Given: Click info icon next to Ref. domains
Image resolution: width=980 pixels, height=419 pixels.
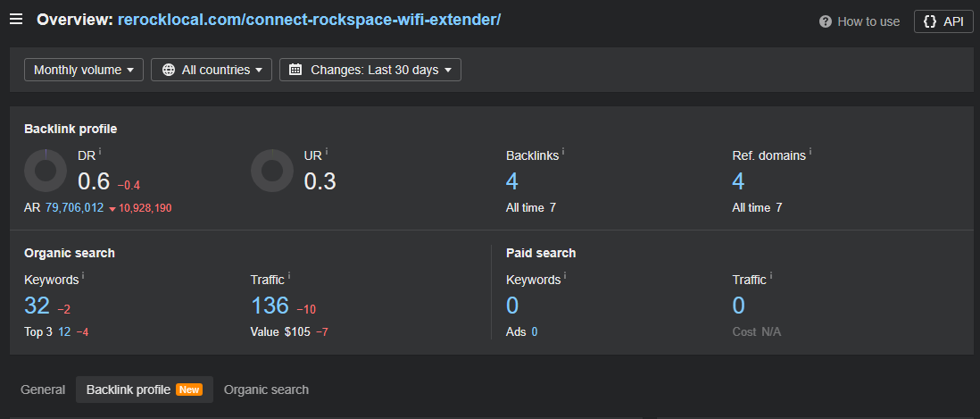Looking at the screenshot, I should click(x=810, y=151).
